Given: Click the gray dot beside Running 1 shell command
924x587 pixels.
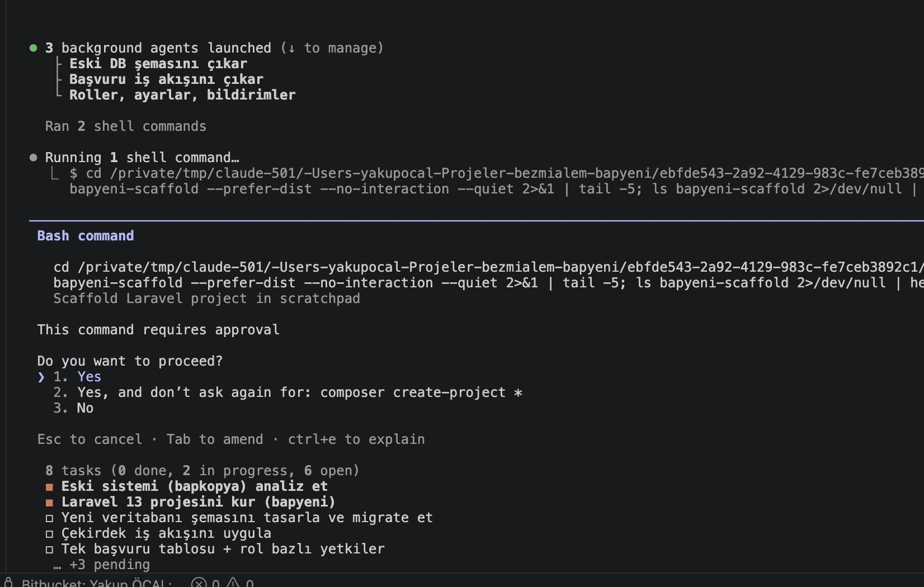Looking at the screenshot, I should tap(34, 158).
